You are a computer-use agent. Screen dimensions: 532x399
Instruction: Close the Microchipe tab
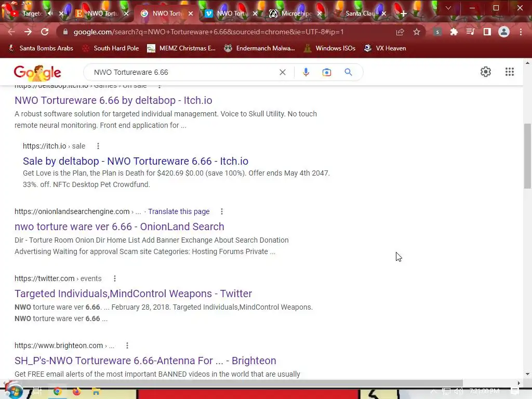(x=320, y=14)
